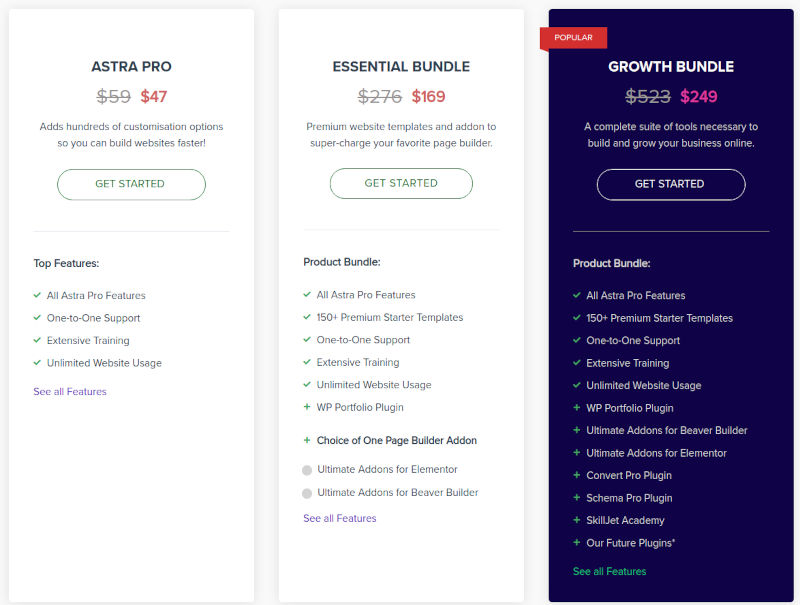Viewport: 800px width, 605px height.
Task: Select Ultimate Addons for Beaver Builder radio option
Action: coord(307,493)
